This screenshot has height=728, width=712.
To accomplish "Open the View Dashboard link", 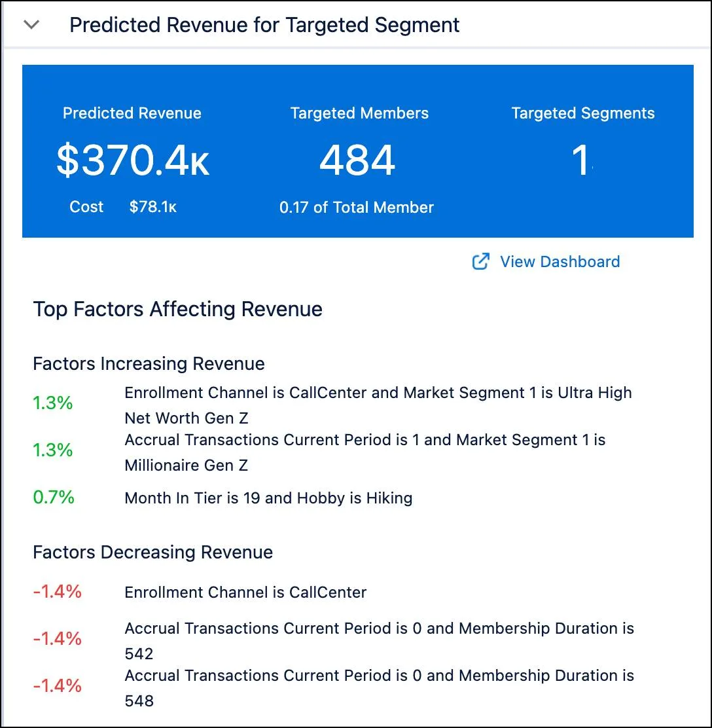I will (560, 262).
